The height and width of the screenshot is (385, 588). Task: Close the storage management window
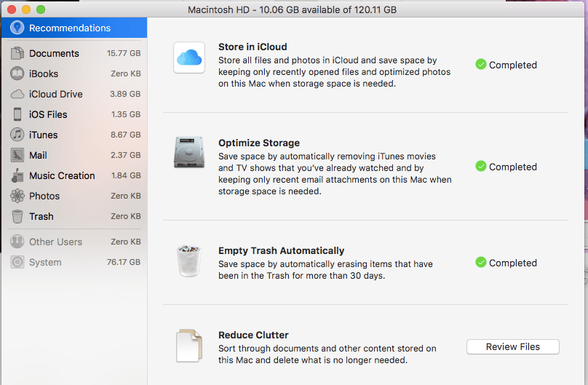pyautogui.click(x=12, y=9)
